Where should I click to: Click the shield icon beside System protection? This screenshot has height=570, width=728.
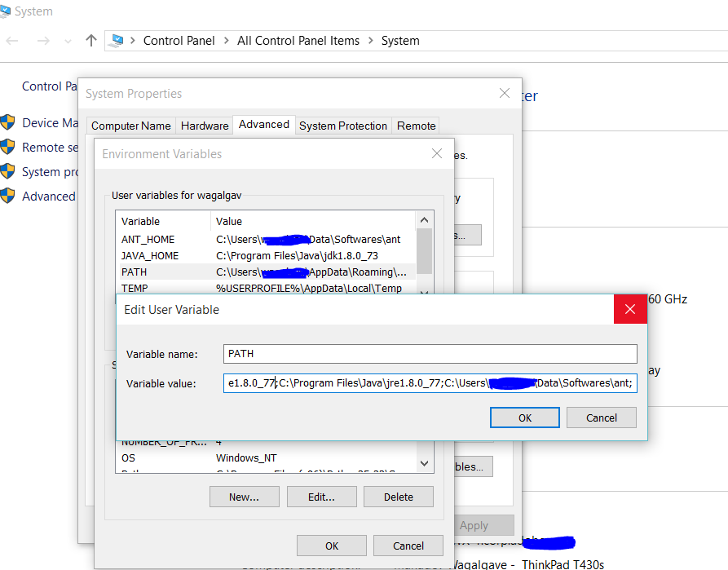click(8, 171)
